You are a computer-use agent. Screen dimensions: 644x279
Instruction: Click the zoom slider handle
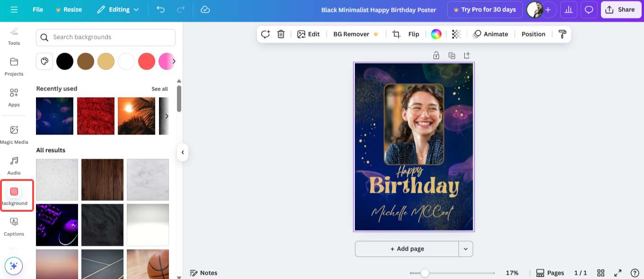click(425, 273)
